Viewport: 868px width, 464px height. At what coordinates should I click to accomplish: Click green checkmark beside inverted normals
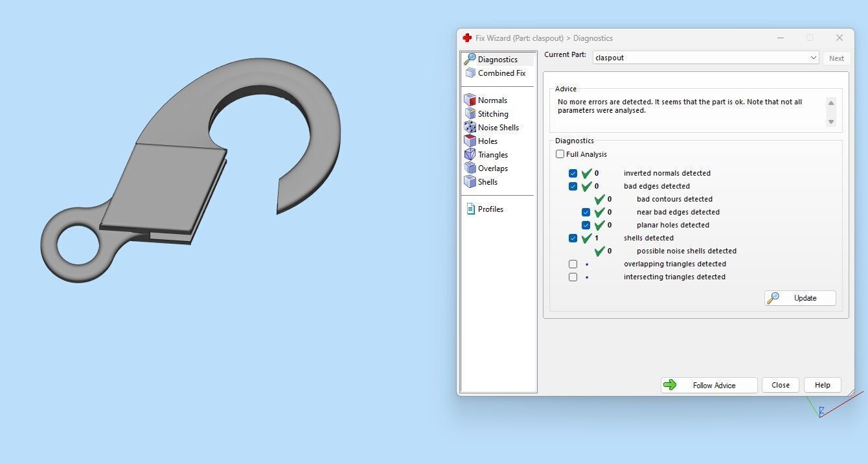[x=587, y=173]
